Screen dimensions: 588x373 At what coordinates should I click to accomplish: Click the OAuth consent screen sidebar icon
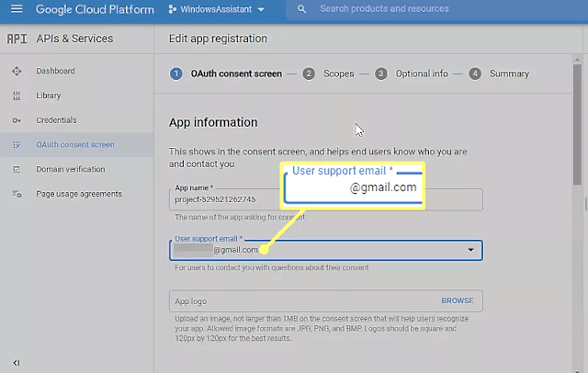pyautogui.click(x=17, y=145)
